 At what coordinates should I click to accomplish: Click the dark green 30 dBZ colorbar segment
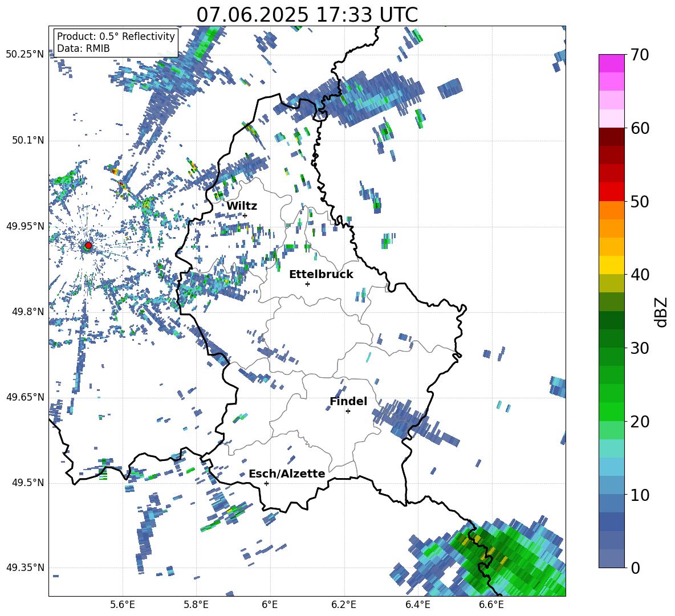tap(611, 338)
